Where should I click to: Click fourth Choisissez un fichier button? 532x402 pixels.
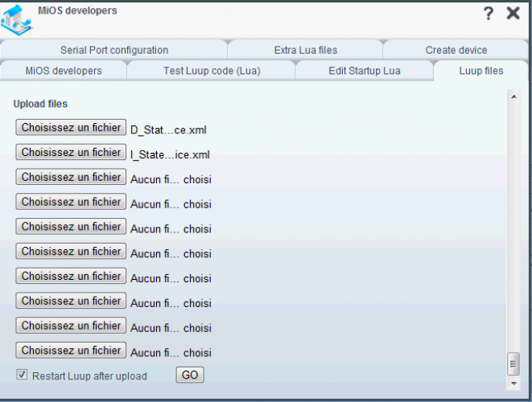71,202
